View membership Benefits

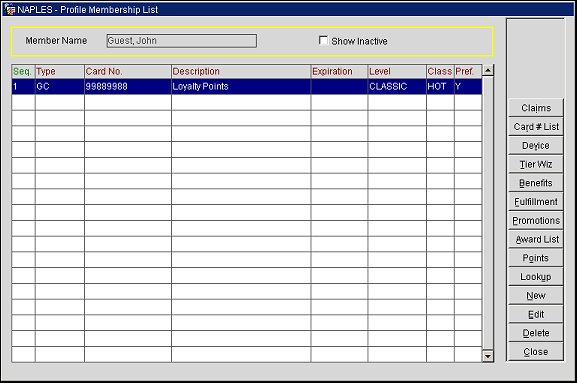coord(536,183)
